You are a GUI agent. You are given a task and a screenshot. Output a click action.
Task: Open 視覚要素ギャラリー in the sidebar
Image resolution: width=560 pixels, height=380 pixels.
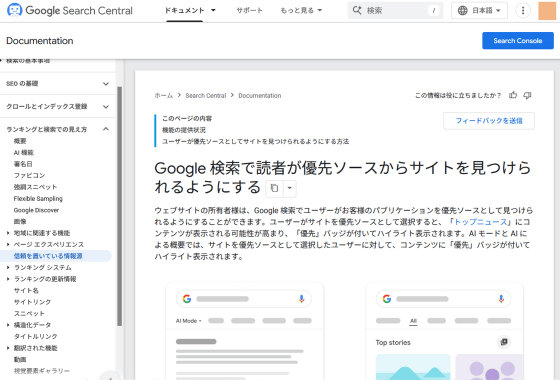coord(42,371)
